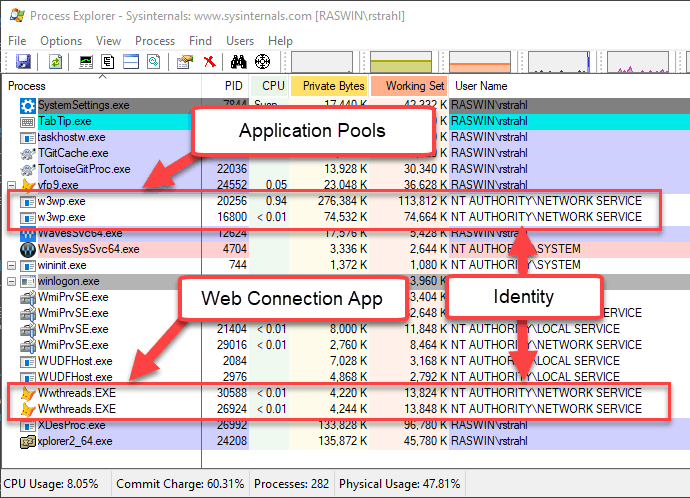The image size is (690, 498).
Task: Click the Refresh Now toolbar icon
Action: pos(55,62)
